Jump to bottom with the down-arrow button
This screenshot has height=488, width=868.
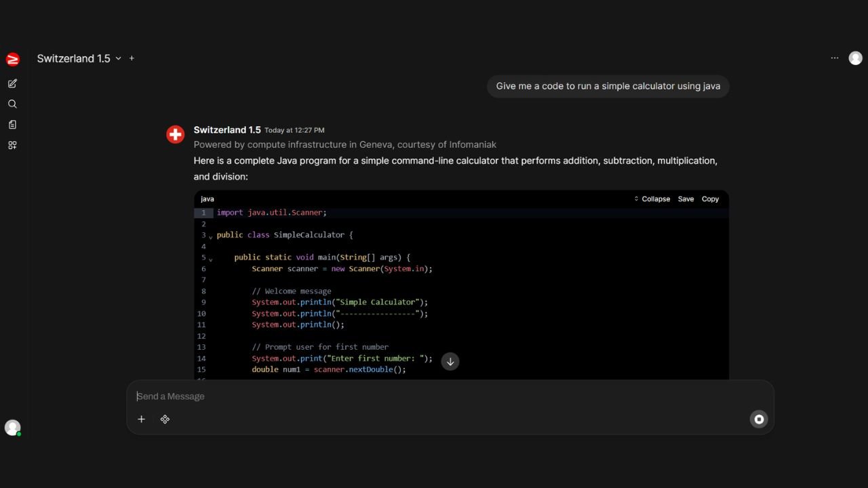pyautogui.click(x=450, y=361)
